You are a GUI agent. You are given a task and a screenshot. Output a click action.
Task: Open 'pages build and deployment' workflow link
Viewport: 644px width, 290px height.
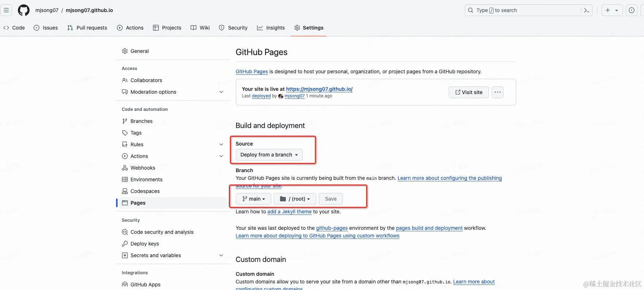tap(429, 228)
